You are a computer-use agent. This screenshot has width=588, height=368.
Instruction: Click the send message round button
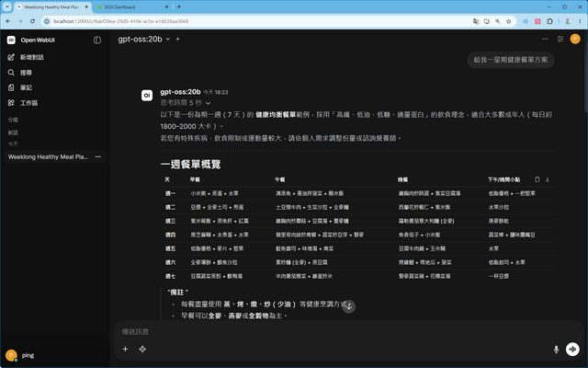[572, 350]
